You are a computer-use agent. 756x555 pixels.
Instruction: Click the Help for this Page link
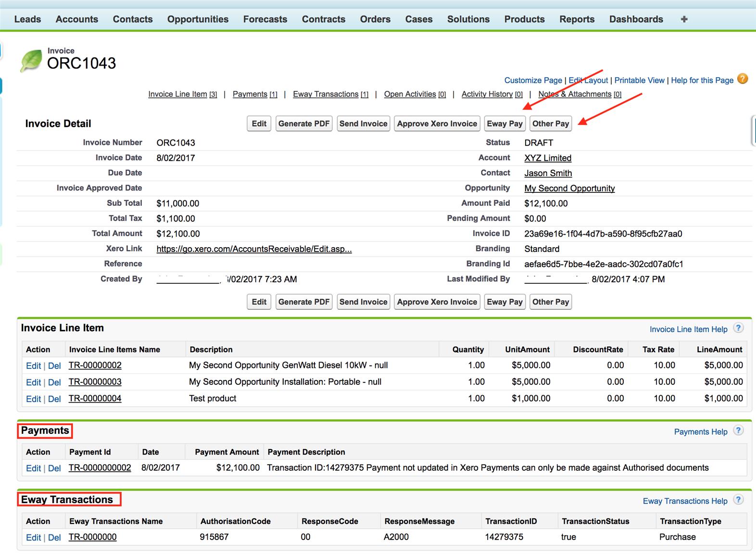[702, 80]
